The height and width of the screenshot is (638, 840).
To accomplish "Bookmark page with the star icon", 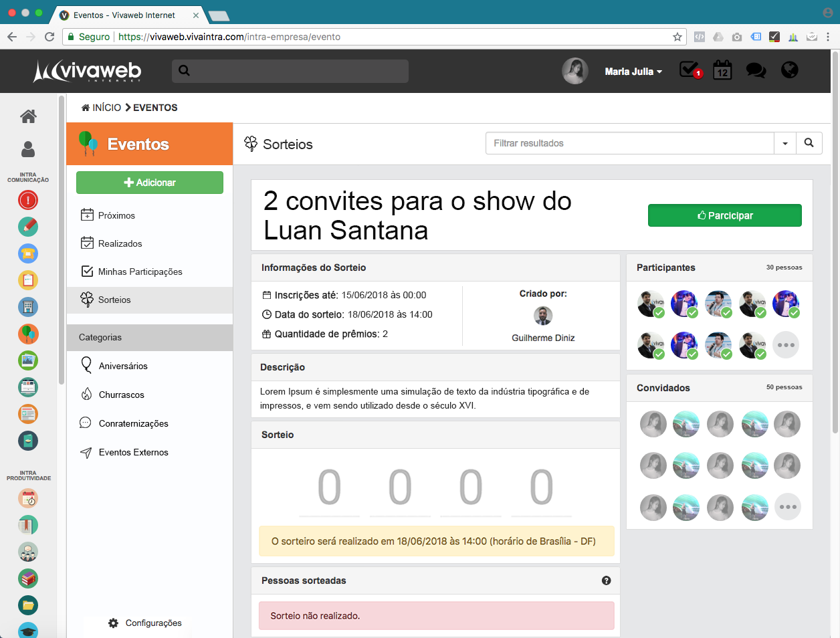I will [677, 37].
